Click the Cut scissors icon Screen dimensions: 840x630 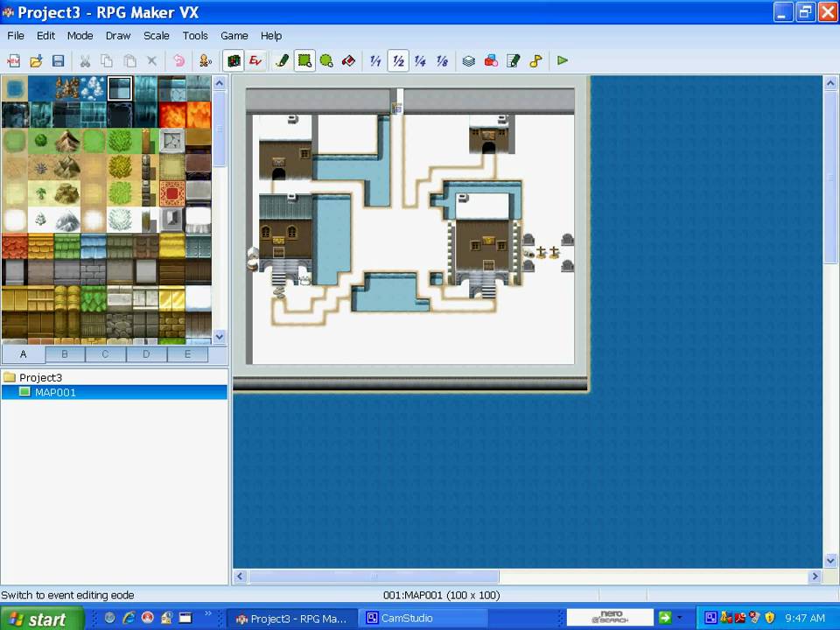pyautogui.click(x=85, y=60)
